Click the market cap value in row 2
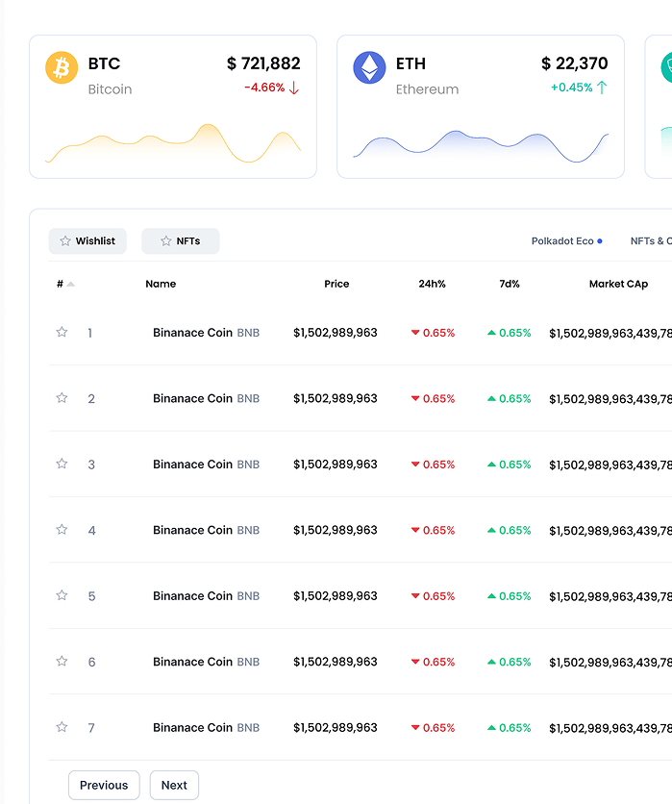 pos(610,399)
